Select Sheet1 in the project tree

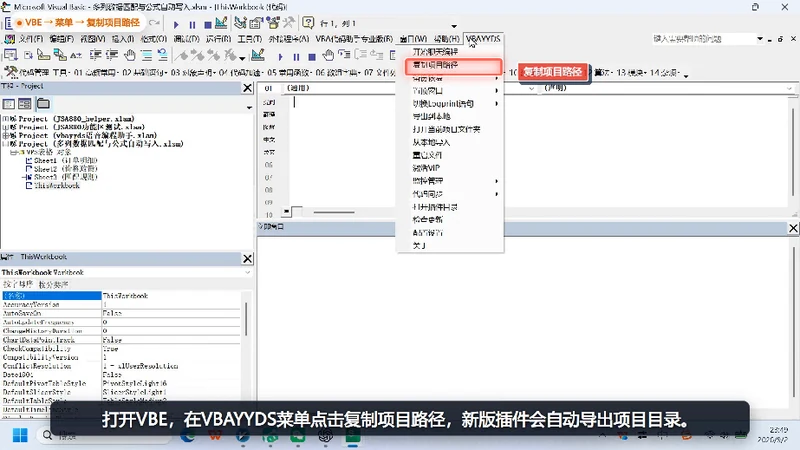[x=61, y=160]
